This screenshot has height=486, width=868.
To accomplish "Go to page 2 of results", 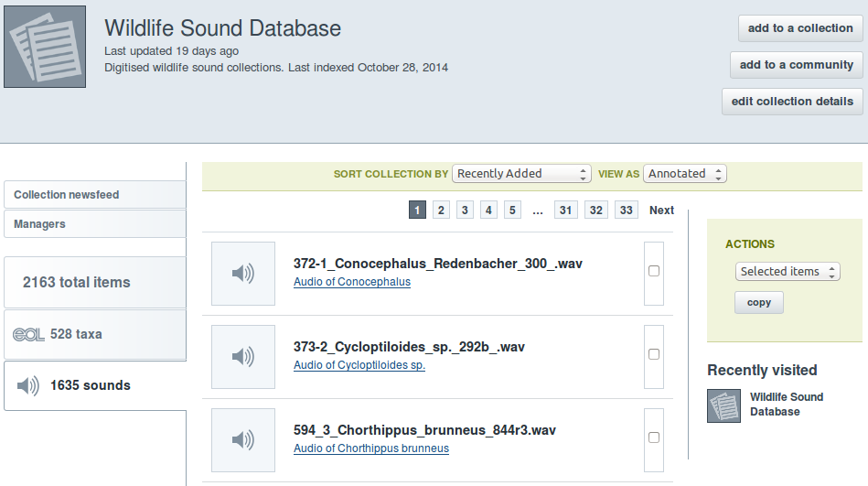I will pyautogui.click(x=441, y=210).
